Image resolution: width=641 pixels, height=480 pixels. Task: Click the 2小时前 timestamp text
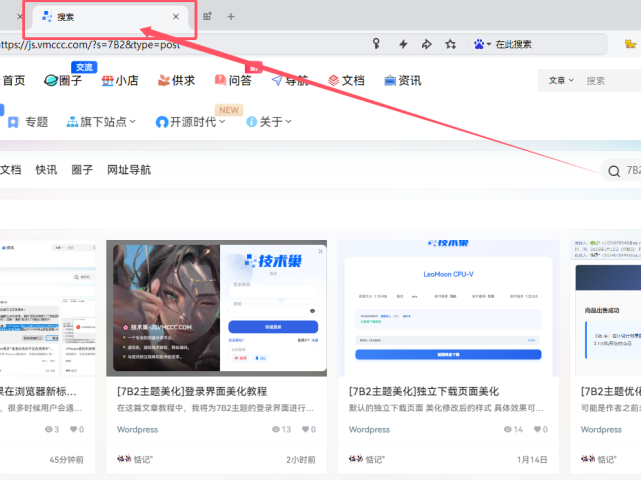tap(301, 460)
